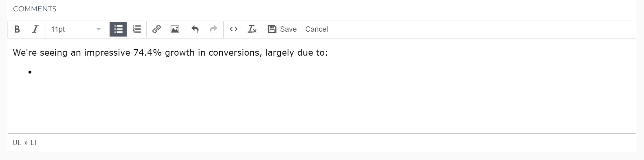
Task: Click the redo arrow icon
Action: point(213,29)
